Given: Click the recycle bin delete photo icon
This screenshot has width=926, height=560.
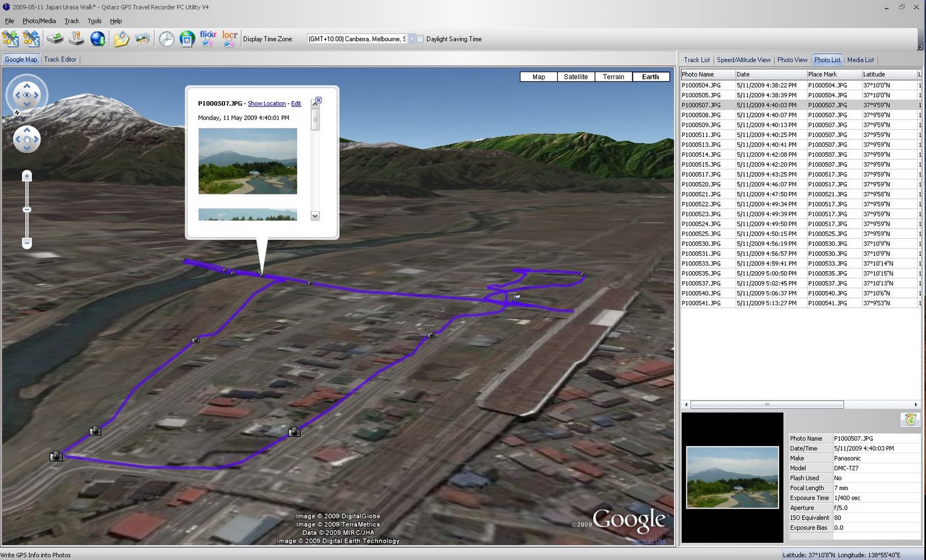Looking at the screenshot, I should (x=910, y=419).
